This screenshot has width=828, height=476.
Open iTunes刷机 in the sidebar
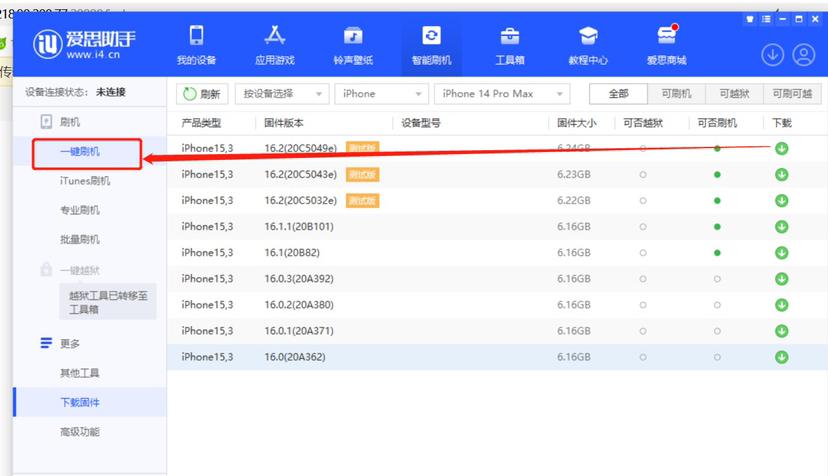point(85,181)
